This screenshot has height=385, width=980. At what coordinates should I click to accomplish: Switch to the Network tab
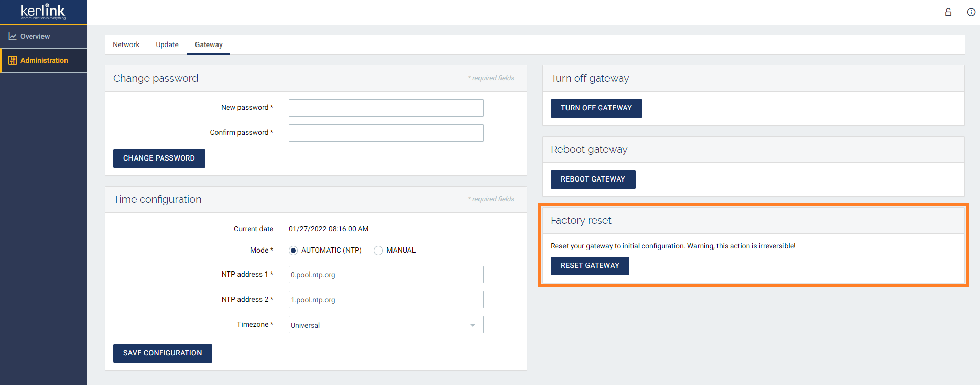(x=126, y=44)
